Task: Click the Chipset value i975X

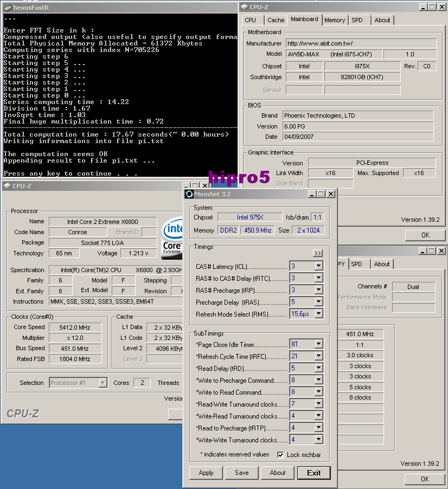Action: pyautogui.click(x=362, y=66)
